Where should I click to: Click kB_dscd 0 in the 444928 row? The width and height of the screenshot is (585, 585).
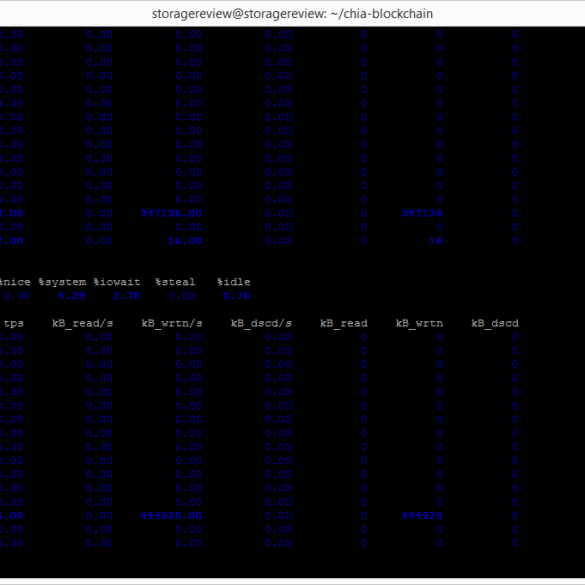pyautogui.click(x=515, y=516)
